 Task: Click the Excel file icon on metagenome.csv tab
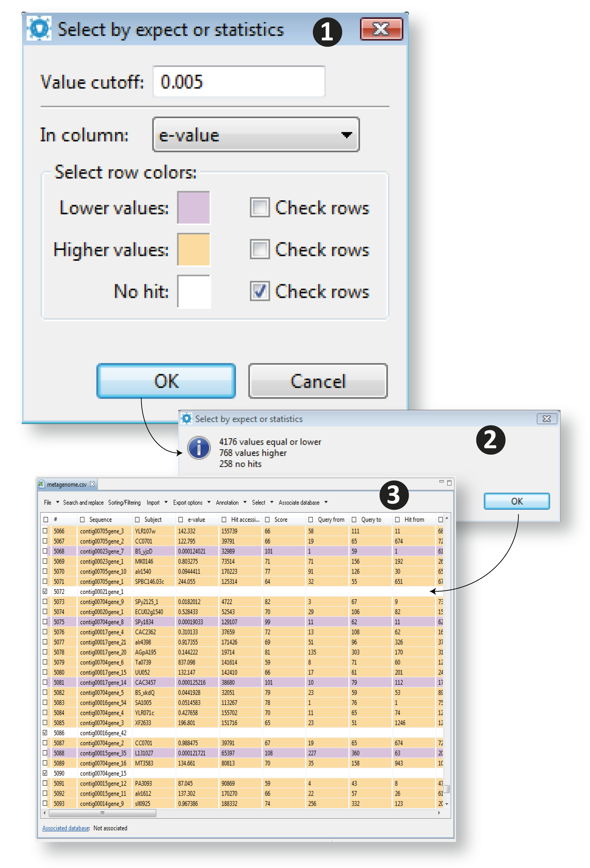[42, 484]
